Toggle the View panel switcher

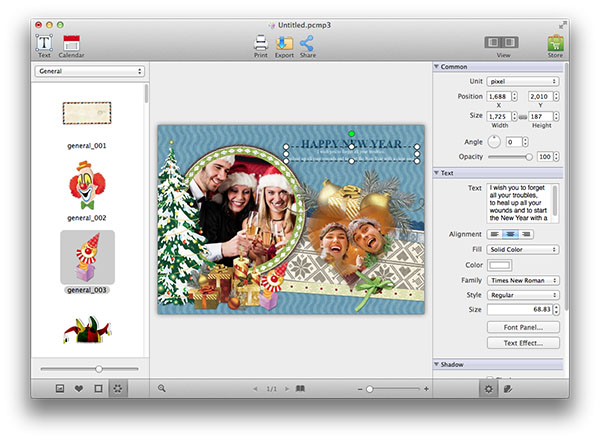503,43
